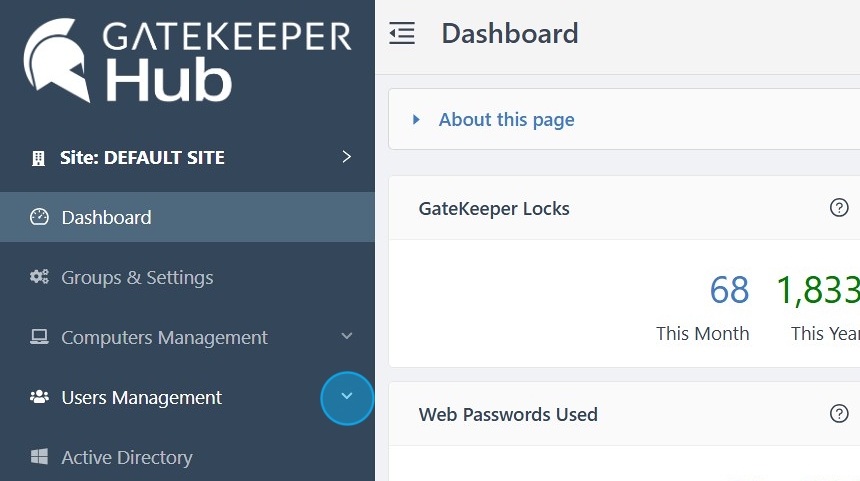Click the Dashboard gauge icon

tap(39, 217)
